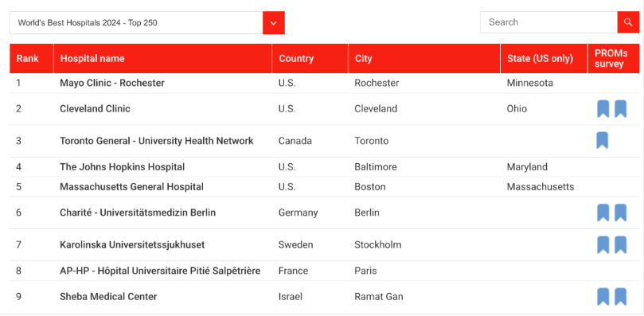
Task: Click the red search magnifier button
Action: [628, 22]
